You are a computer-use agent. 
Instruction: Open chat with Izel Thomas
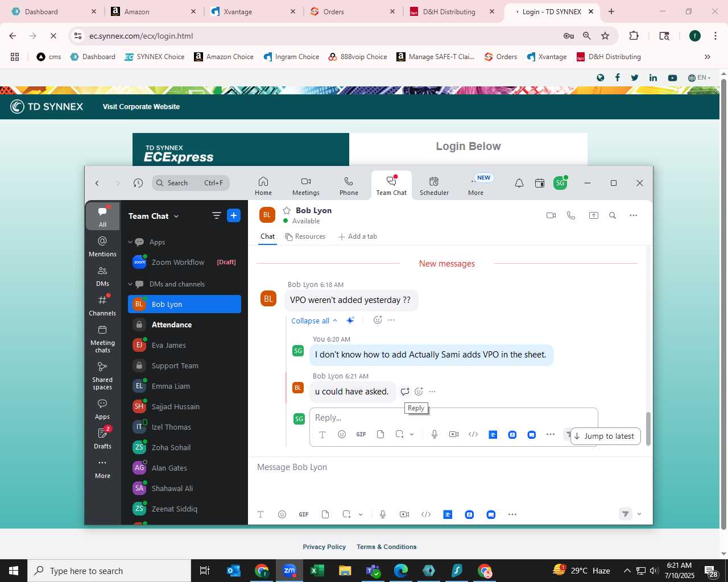point(184,427)
